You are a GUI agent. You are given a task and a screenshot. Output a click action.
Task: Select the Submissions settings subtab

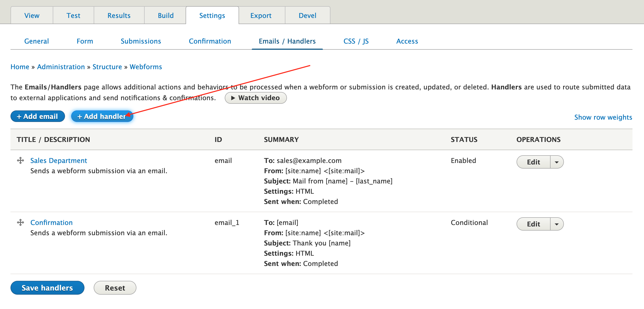pyautogui.click(x=141, y=41)
